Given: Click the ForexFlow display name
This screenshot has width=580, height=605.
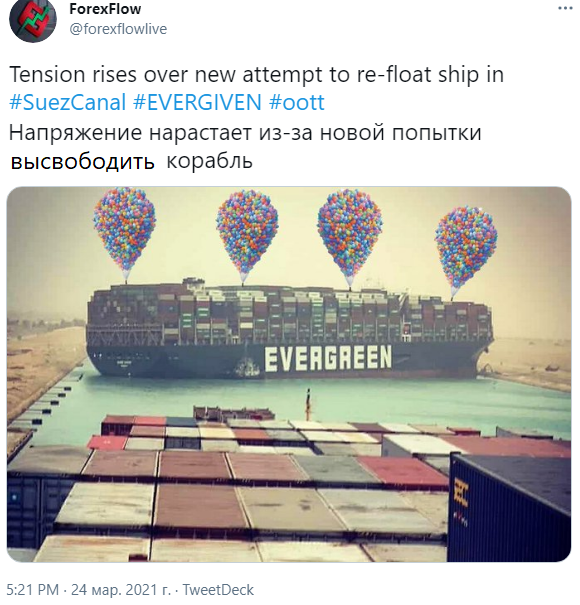Looking at the screenshot, I should click(x=105, y=9).
